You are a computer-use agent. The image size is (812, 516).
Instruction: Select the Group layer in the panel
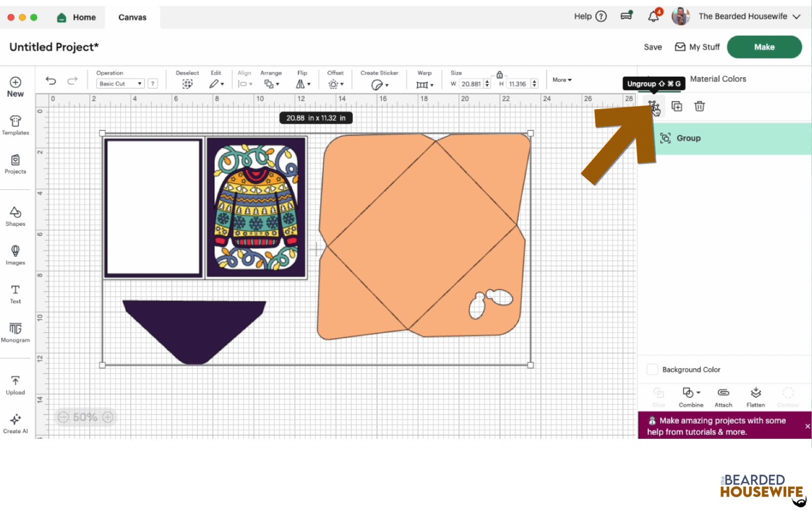[689, 137]
